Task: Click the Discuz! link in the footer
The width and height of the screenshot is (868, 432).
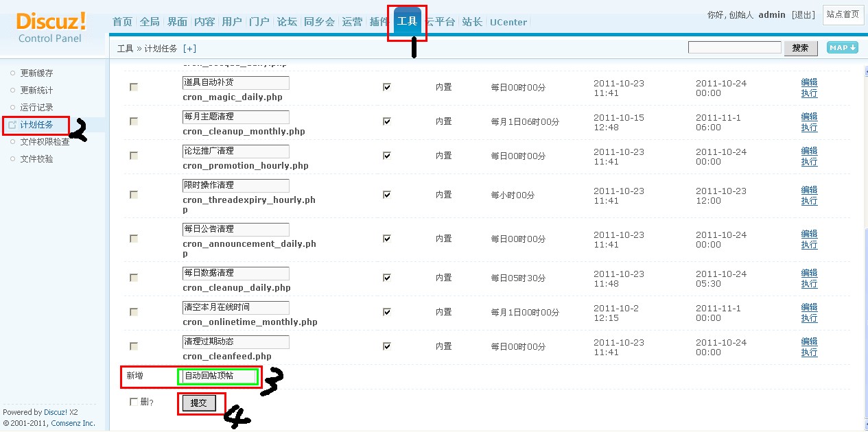Action: 56,413
